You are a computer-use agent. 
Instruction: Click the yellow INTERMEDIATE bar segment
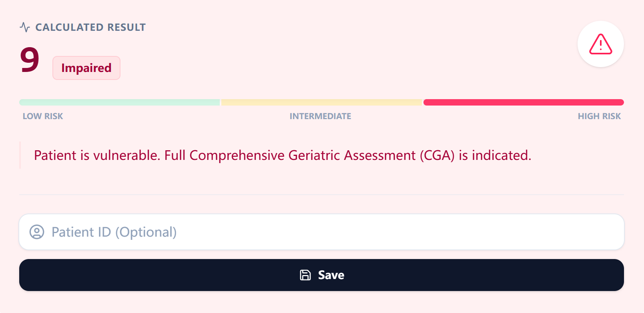click(321, 102)
